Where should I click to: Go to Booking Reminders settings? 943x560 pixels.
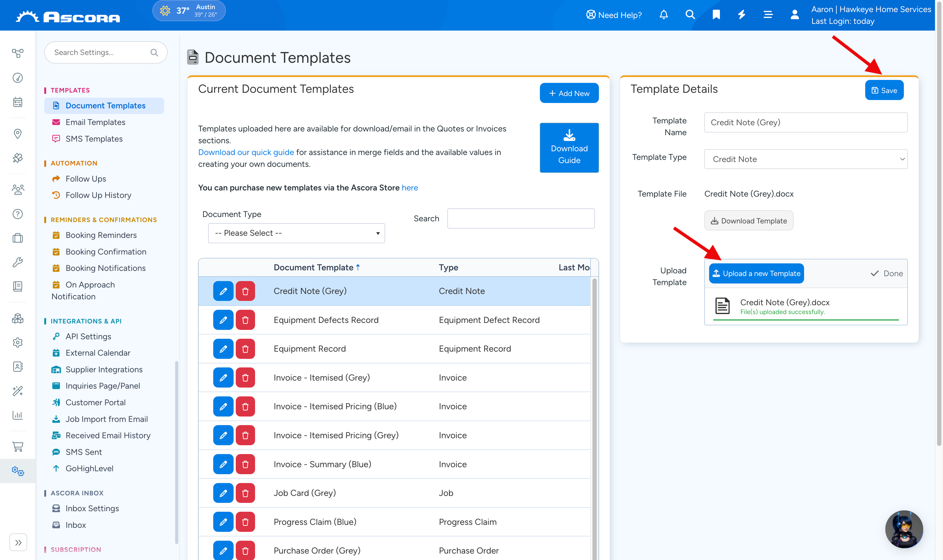pyautogui.click(x=101, y=235)
